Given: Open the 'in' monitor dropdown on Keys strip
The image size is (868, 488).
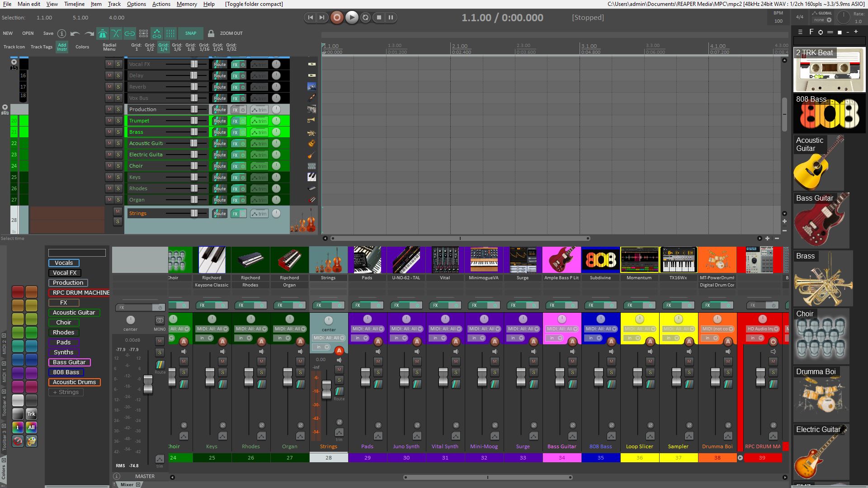Looking at the screenshot, I should tap(205, 338).
